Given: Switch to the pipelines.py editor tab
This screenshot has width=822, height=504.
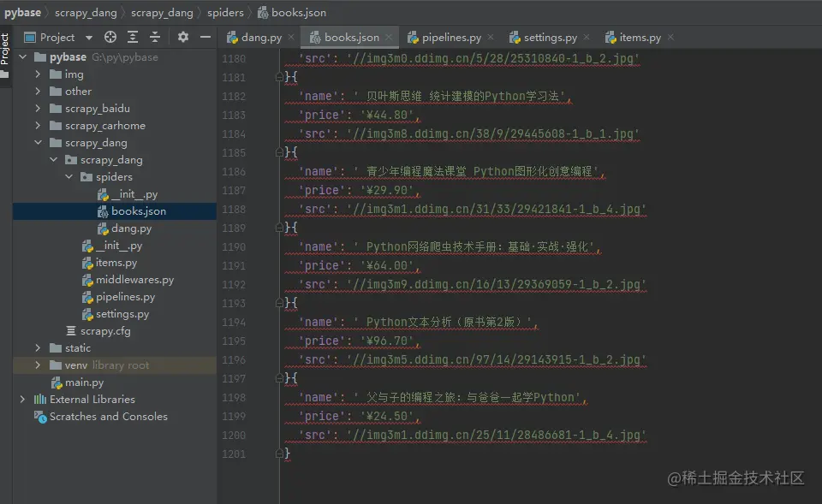Looking at the screenshot, I should pyautogui.click(x=451, y=38).
